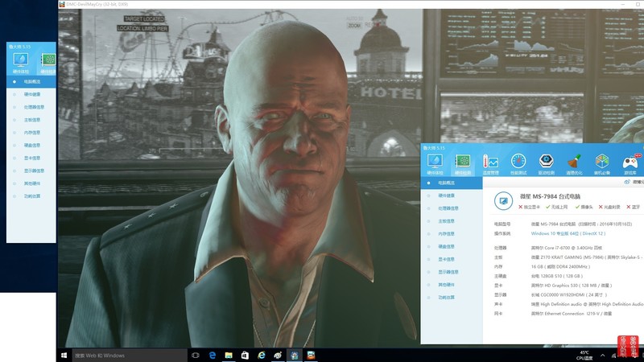Choose 功耗估算 in the left window sidebar
Screen dimensions: 644x362
[31, 196]
